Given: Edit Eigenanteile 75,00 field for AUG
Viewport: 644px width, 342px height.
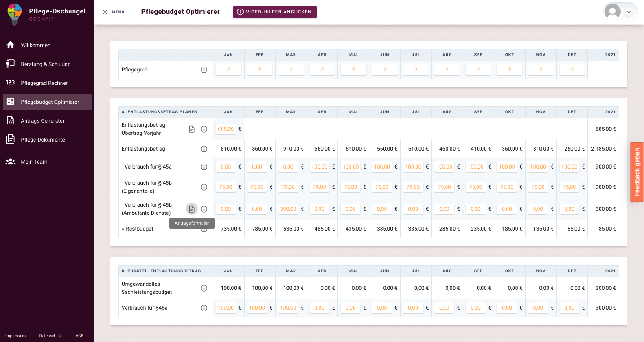Looking at the screenshot, I should coord(444,187).
